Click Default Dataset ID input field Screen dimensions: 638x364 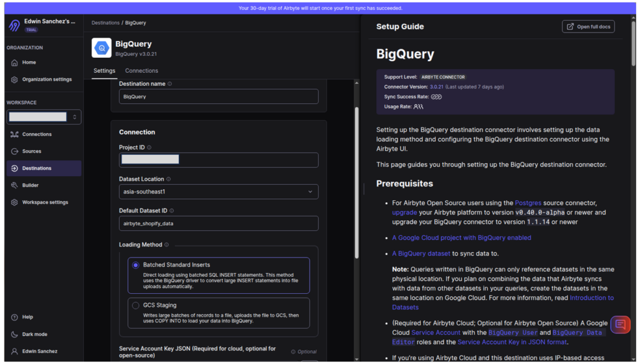[x=219, y=223]
